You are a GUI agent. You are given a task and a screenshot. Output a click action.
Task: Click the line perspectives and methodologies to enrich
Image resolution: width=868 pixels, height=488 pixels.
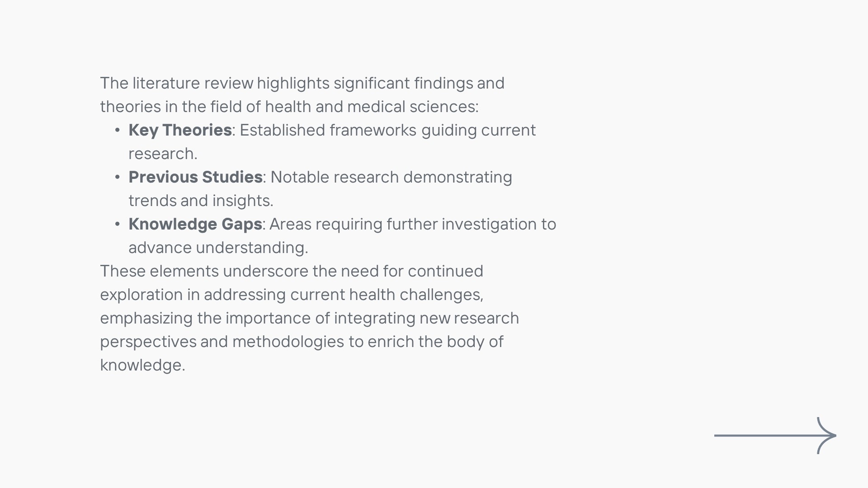pyautogui.click(x=302, y=342)
